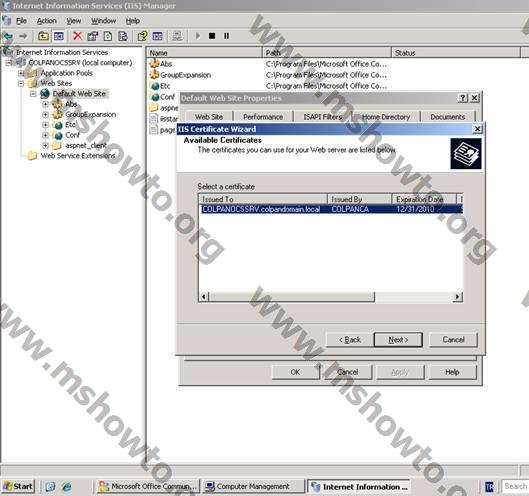Click Help in Default Web Site Properties
This screenshot has width=529, height=496.
pos(452,372)
